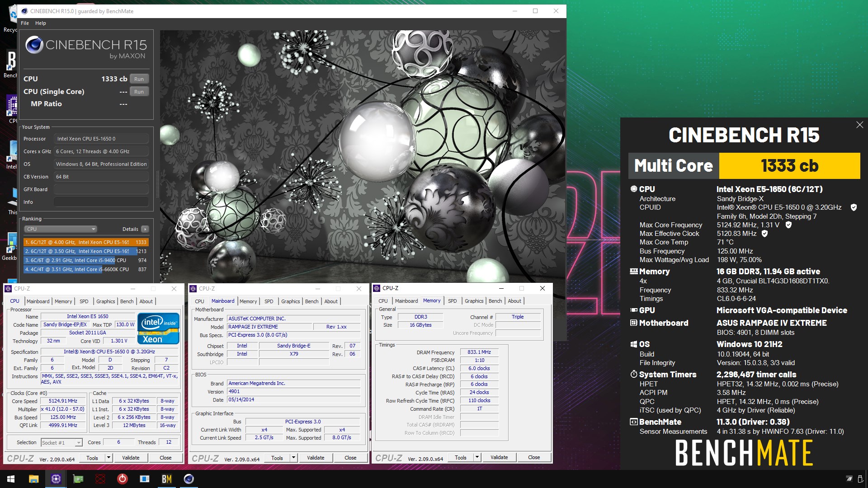Click the shield checkmark beside CPUID value
The width and height of the screenshot is (868, 488).
tap(854, 207)
